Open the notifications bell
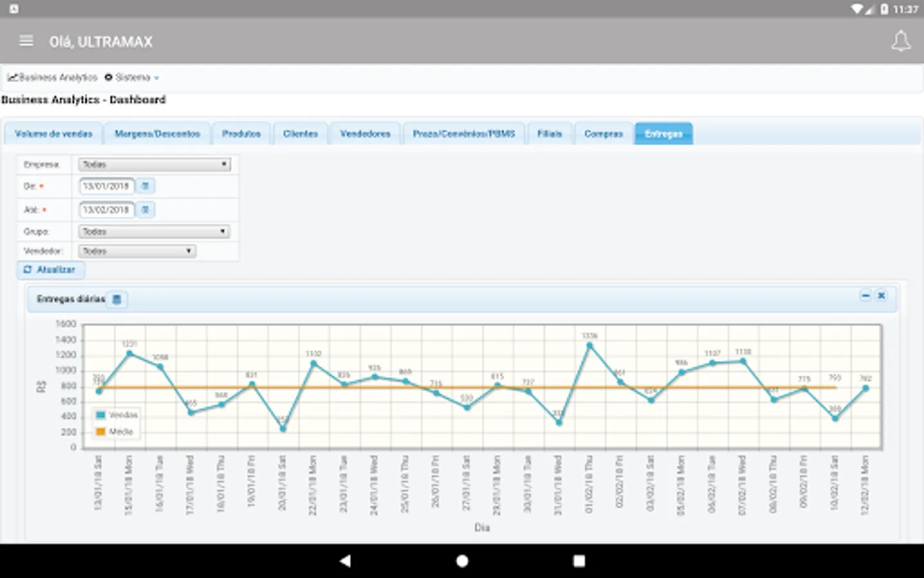The image size is (924, 578). (901, 41)
